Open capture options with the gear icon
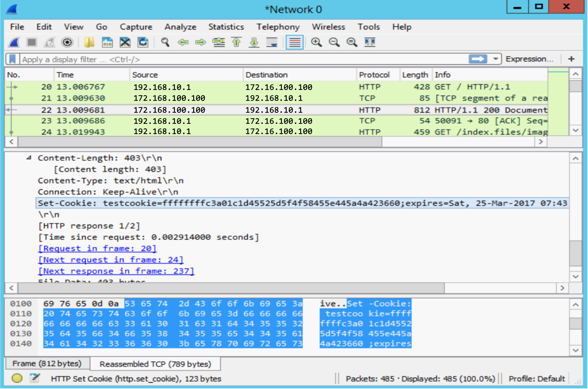This screenshot has height=389, width=588. click(x=67, y=42)
